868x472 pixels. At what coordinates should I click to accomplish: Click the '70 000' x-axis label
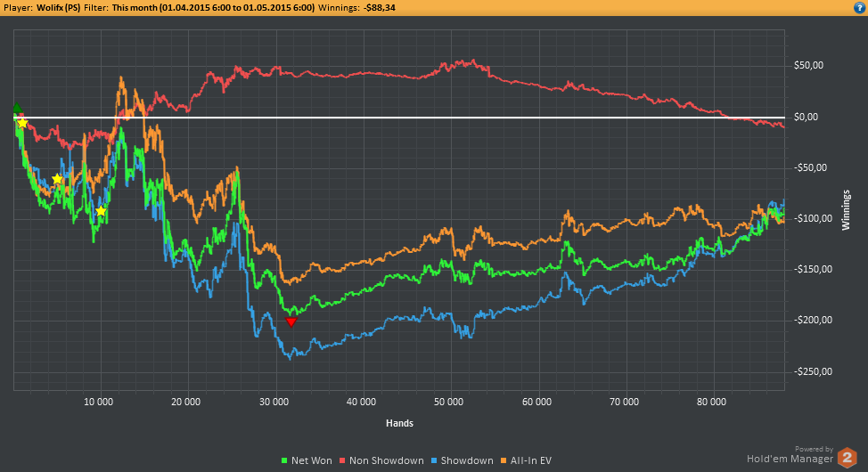(x=625, y=402)
